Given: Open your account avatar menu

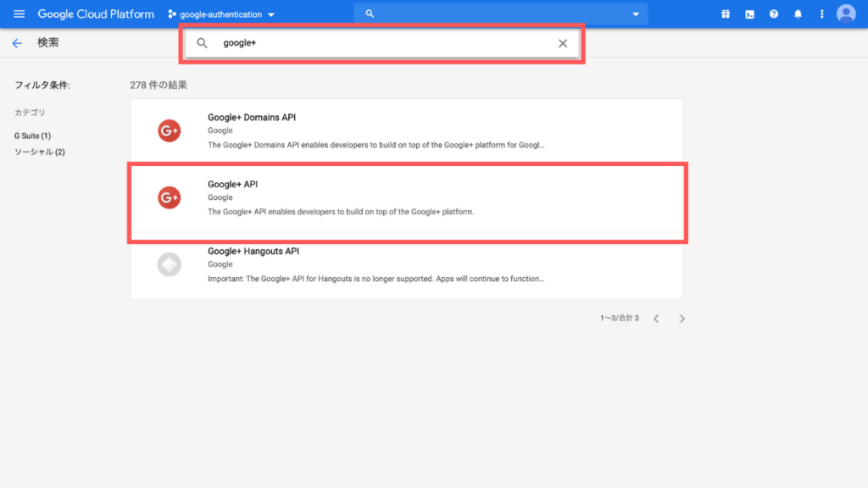Looking at the screenshot, I should click(845, 14).
